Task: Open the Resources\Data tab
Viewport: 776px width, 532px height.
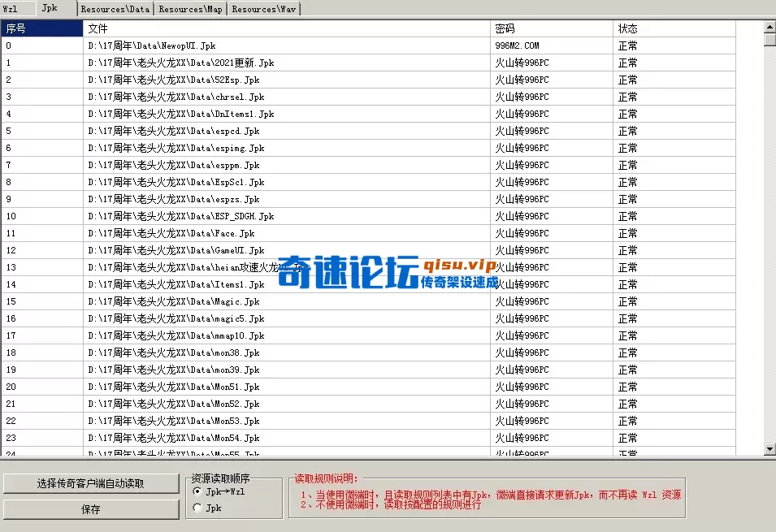Action: (115, 8)
